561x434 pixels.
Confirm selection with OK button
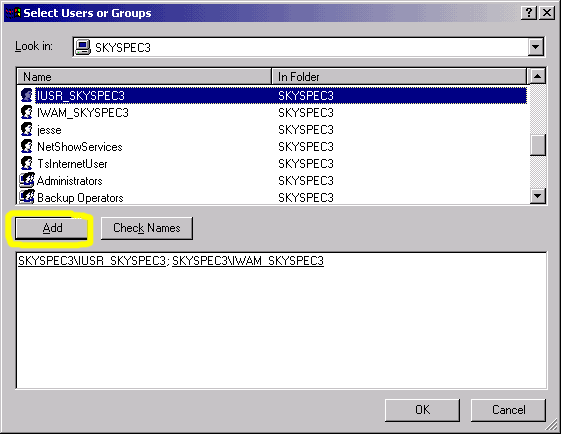point(423,410)
